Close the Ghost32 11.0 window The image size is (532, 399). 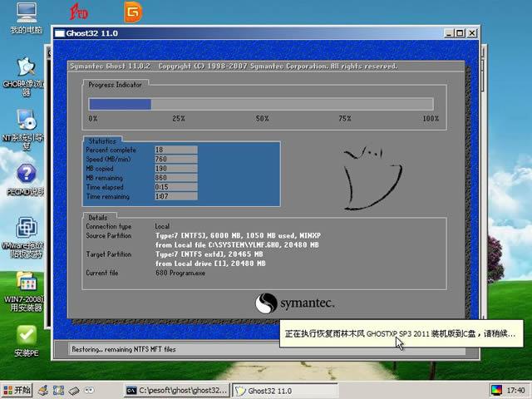click(x=472, y=33)
